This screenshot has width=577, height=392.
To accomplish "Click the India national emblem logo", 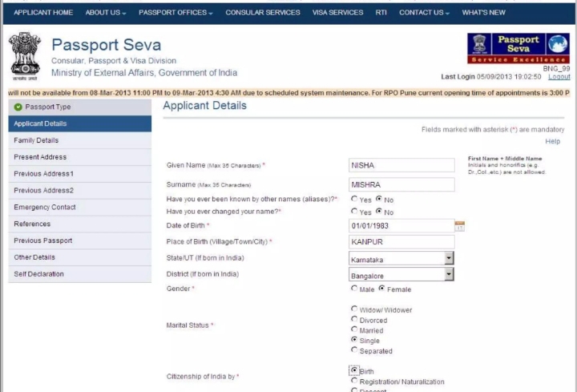I will 25,56.
